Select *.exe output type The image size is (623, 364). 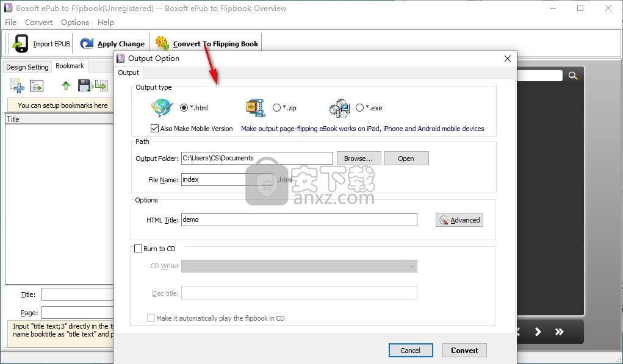tap(359, 107)
